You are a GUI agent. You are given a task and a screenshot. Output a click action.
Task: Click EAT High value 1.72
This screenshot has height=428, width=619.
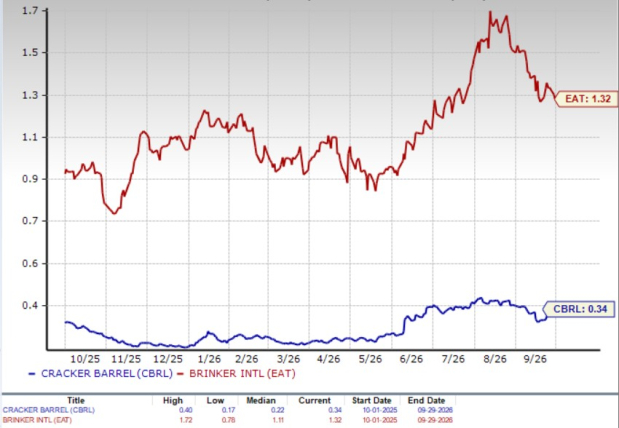click(186, 420)
